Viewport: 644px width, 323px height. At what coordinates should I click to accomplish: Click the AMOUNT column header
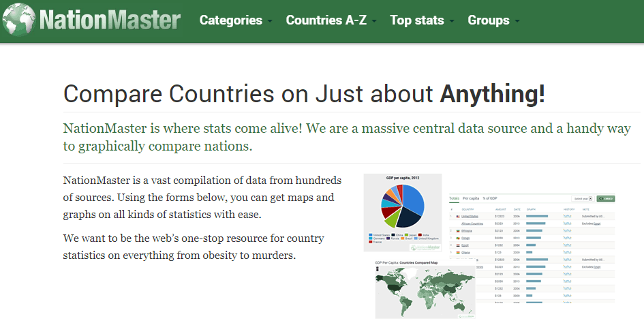(501, 210)
